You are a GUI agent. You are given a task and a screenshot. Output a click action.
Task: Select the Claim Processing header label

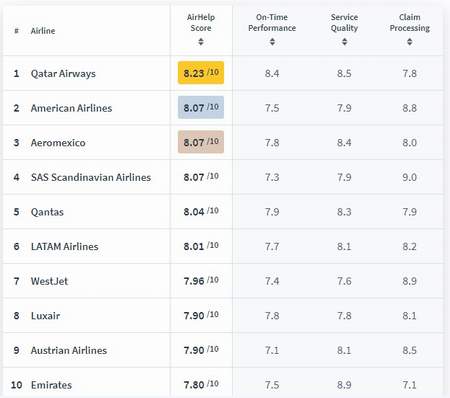[x=410, y=23]
